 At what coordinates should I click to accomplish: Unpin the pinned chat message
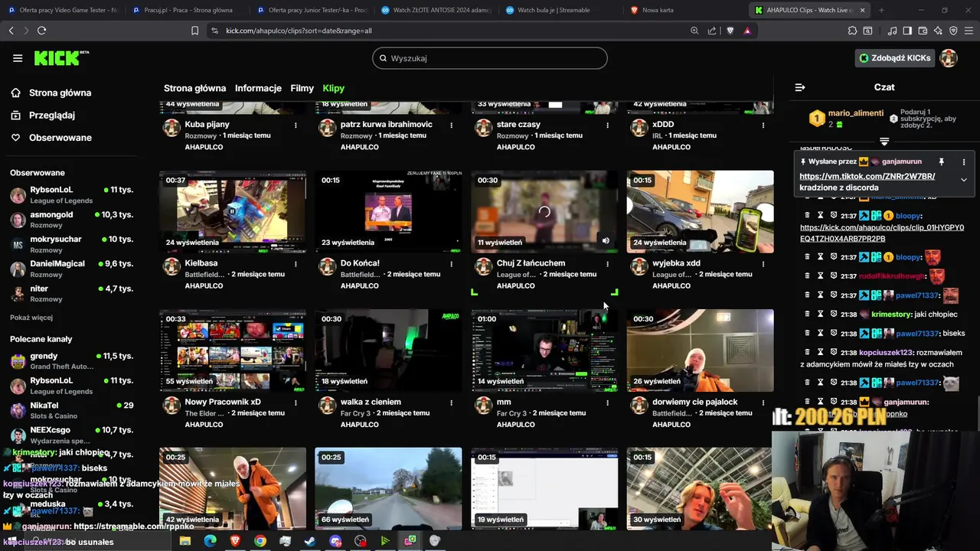tap(941, 162)
